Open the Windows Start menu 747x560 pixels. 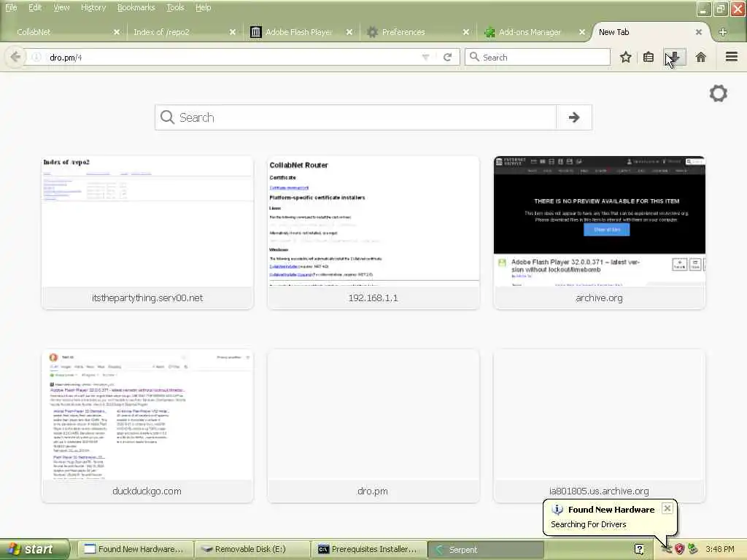tap(34, 549)
